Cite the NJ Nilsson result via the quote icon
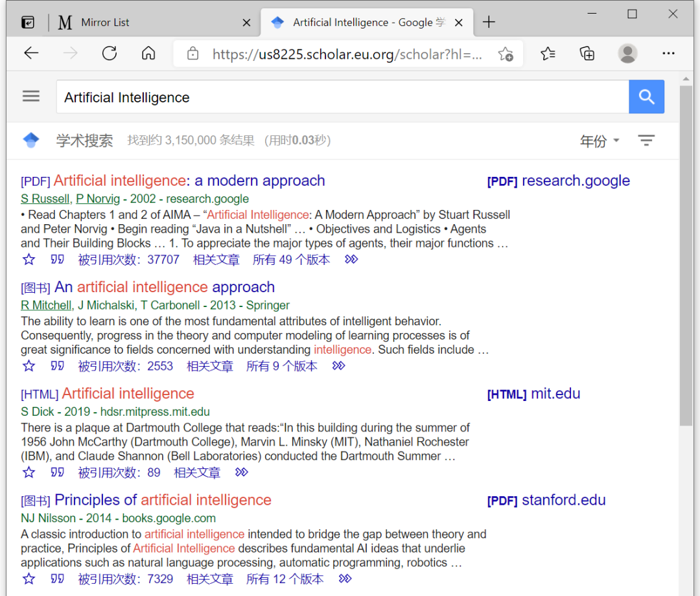Image resolution: width=700 pixels, height=596 pixels. [57, 579]
